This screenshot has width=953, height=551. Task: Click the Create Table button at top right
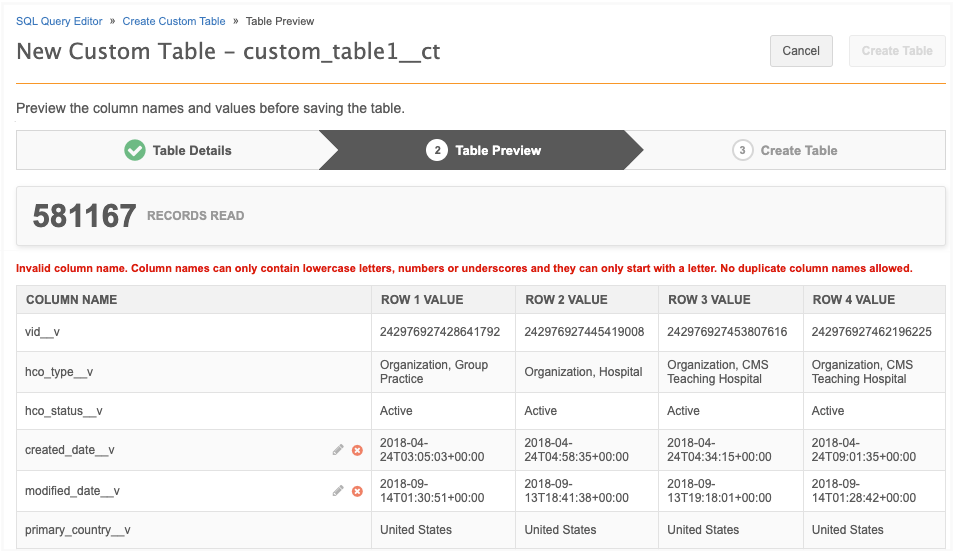897,51
